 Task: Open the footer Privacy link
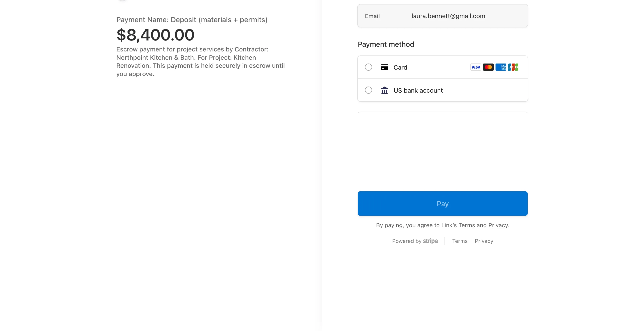[x=484, y=241]
